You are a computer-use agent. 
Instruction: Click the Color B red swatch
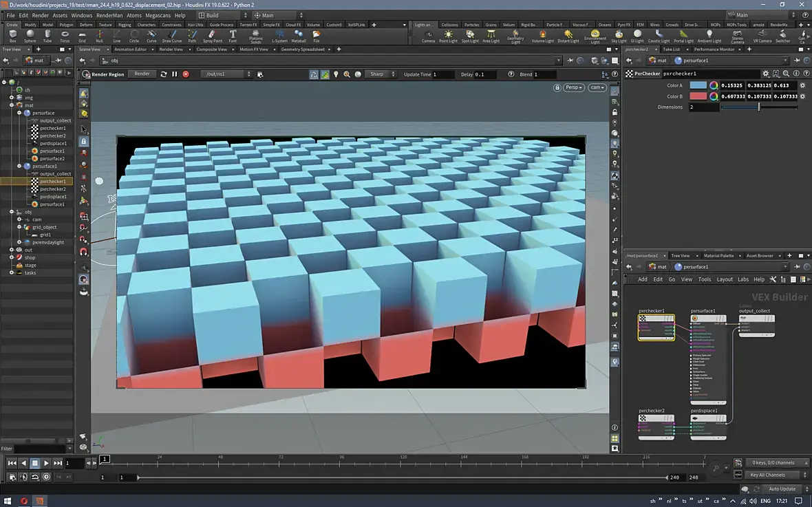698,96
